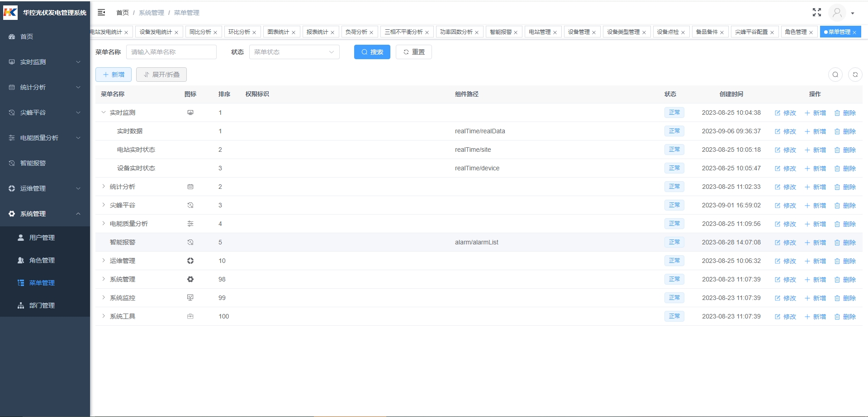Click the company logo in sidebar header
The image size is (868, 417).
(10, 12)
